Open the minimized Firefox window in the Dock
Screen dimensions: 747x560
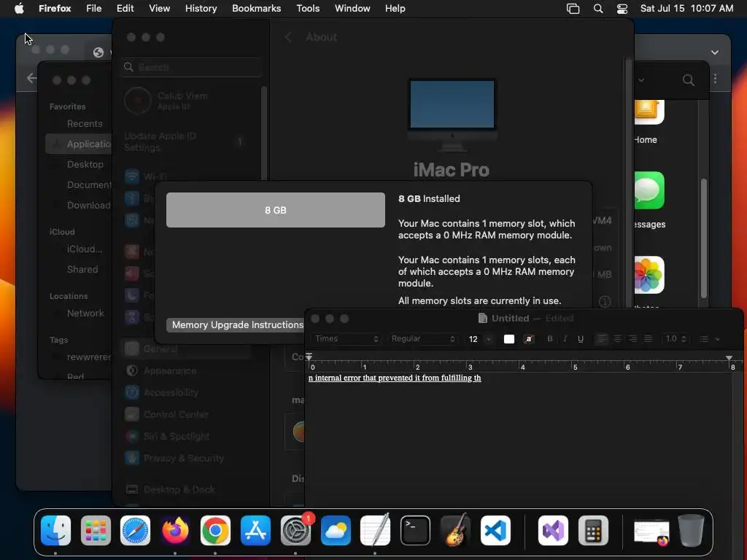pyautogui.click(x=651, y=532)
